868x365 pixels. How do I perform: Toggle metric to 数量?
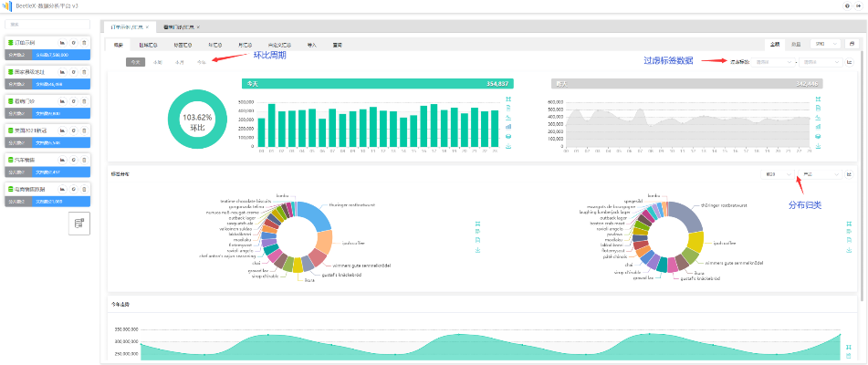point(796,43)
